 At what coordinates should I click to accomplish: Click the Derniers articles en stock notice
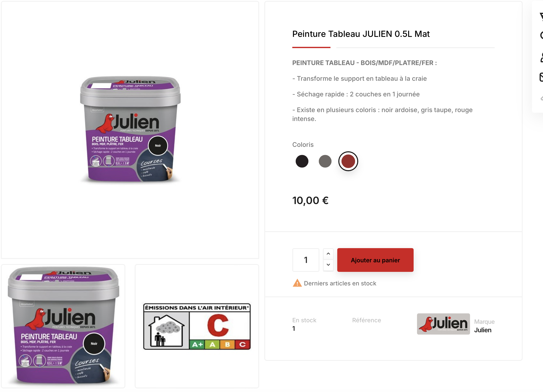(x=340, y=283)
